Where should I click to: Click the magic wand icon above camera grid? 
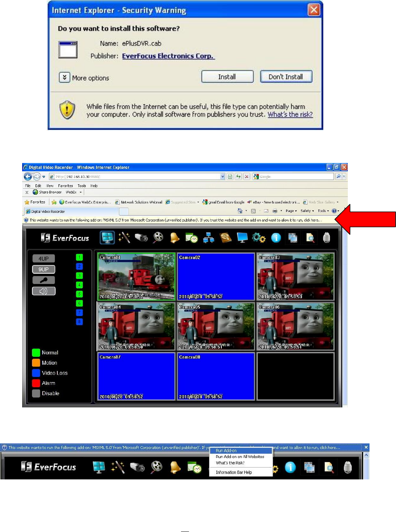click(x=124, y=237)
